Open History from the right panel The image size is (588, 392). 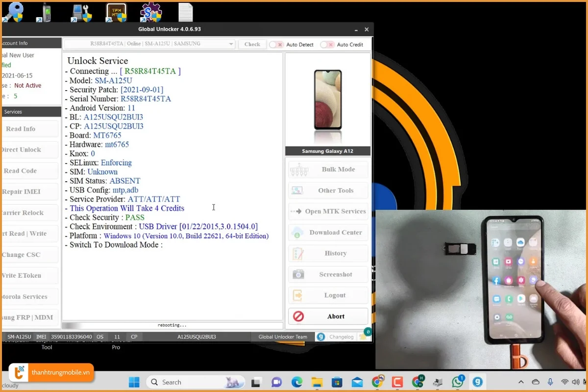328,253
